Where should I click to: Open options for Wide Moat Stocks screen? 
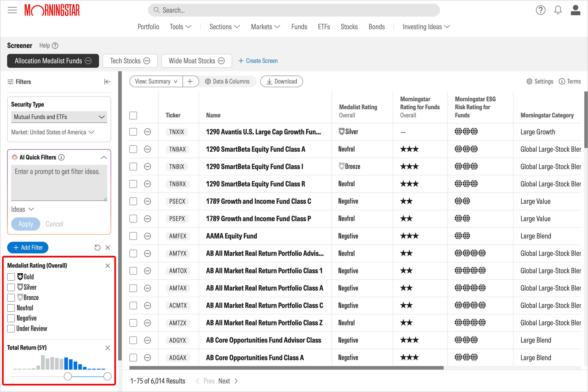point(221,61)
